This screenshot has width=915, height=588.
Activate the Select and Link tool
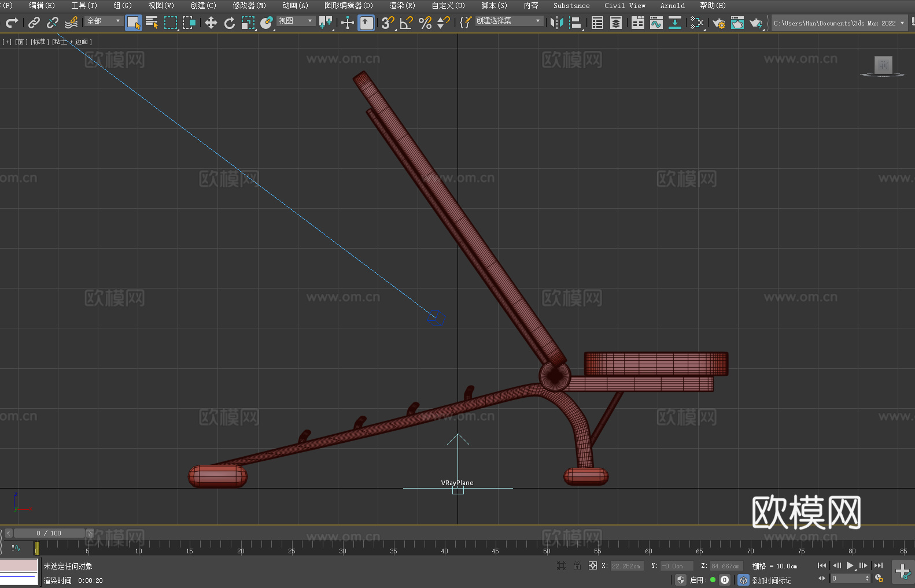(x=34, y=23)
